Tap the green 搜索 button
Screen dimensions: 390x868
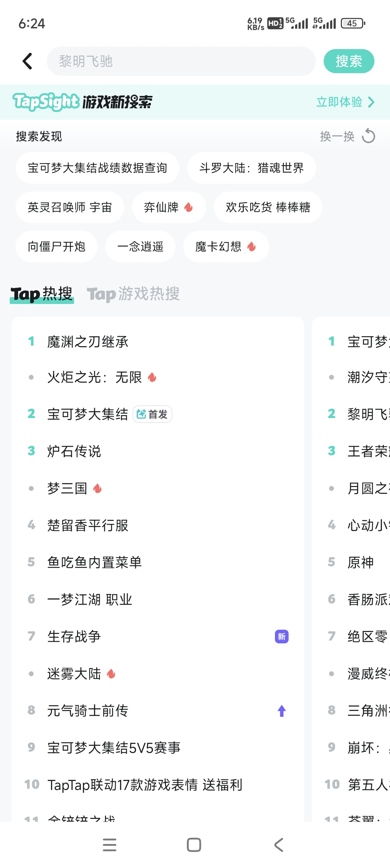[x=349, y=61]
